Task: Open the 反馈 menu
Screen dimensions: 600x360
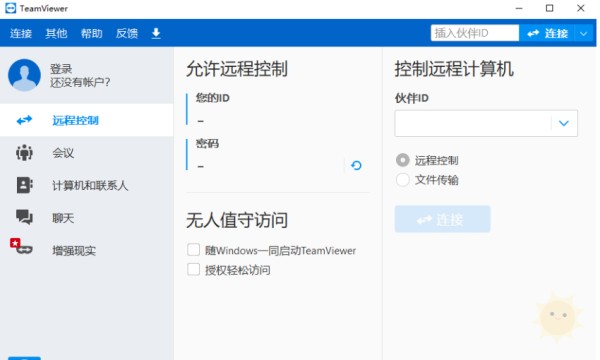Action: pyautogui.click(x=127, y=34)
